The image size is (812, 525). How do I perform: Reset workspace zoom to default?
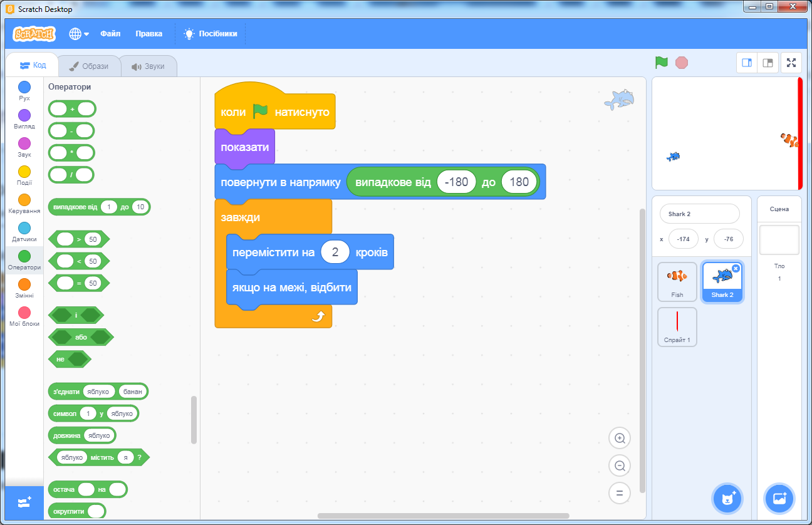click(x=620, y=493)
